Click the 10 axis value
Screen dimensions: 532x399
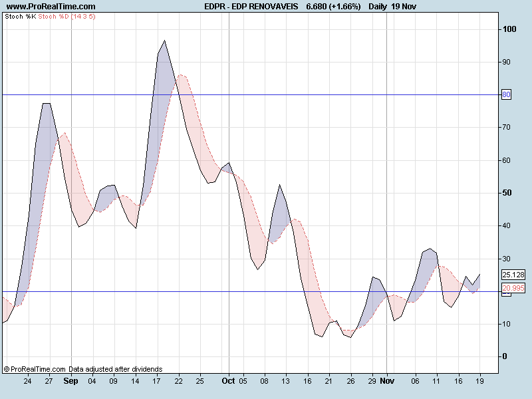[506, 324]
